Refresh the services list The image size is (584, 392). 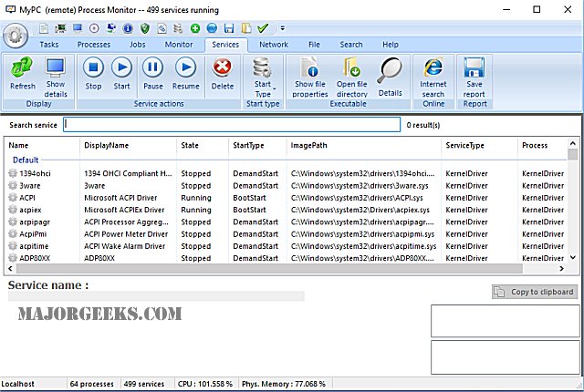pyautogui.click(x=22, y=73)
